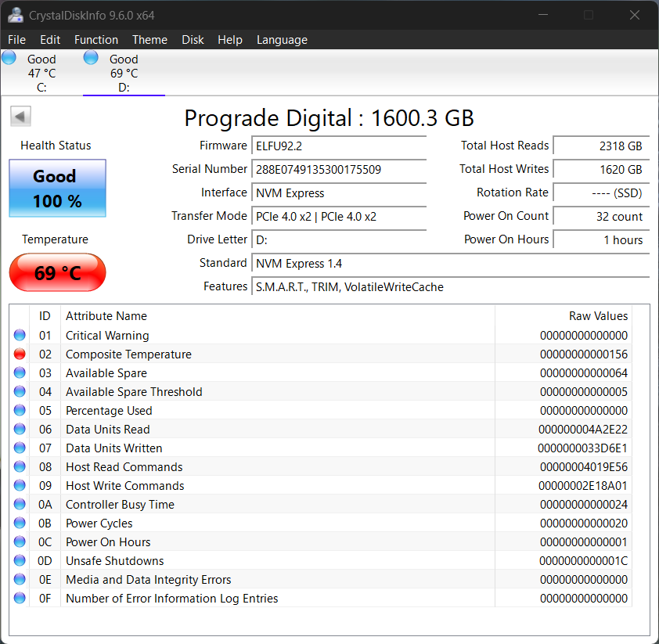The height and width of the screenshot is (644, 659).
Task: Open the Theme menu
Action: (x=149, y=40)
